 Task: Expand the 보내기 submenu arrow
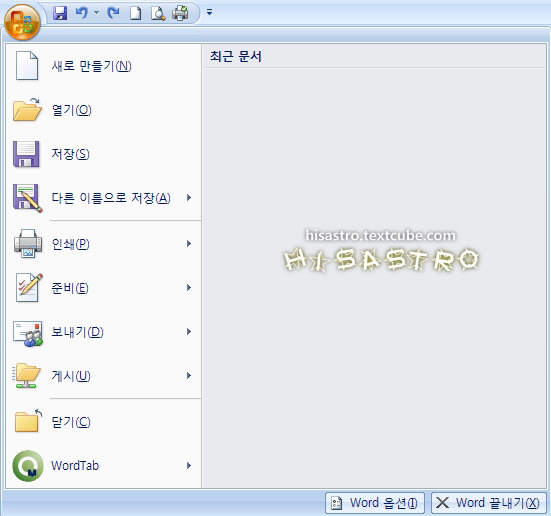click(x=189, y=331)
